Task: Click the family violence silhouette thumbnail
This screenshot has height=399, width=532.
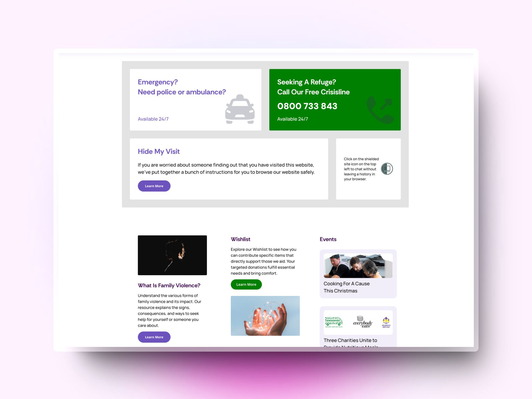Action: (172, 255)
